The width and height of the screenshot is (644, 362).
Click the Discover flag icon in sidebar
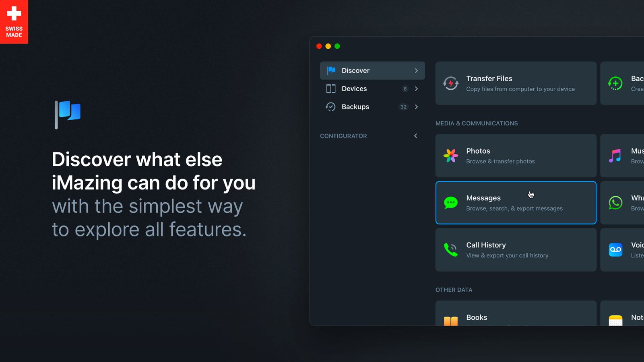331,70
